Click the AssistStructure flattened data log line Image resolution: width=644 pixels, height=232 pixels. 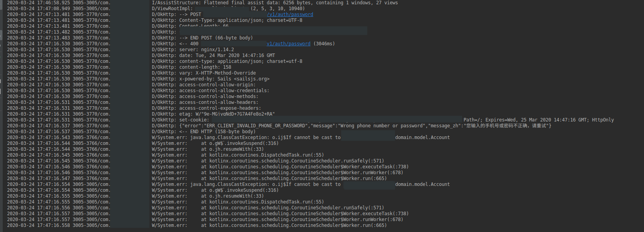(275, 3)
